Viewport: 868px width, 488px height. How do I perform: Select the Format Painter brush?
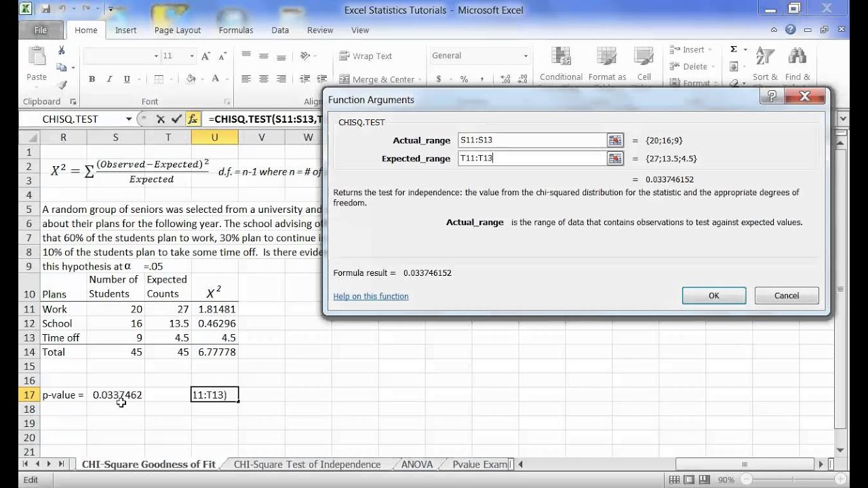(62, 85)
